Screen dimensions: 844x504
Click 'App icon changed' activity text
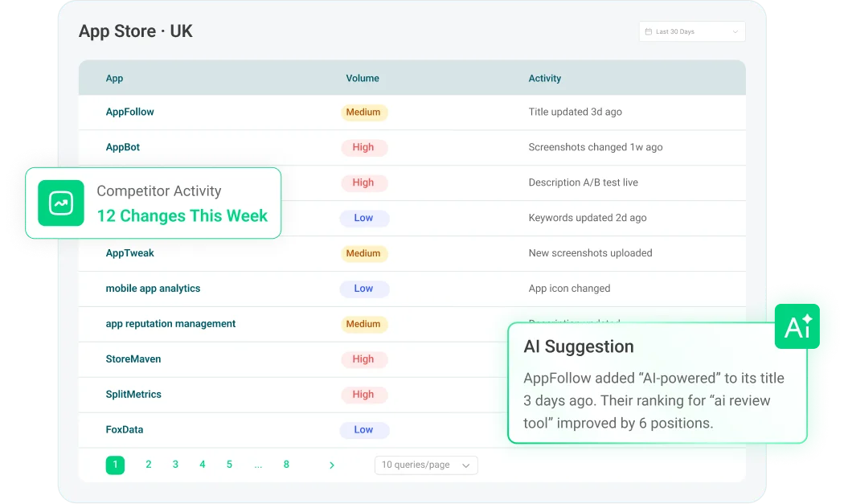pos(569,288)
